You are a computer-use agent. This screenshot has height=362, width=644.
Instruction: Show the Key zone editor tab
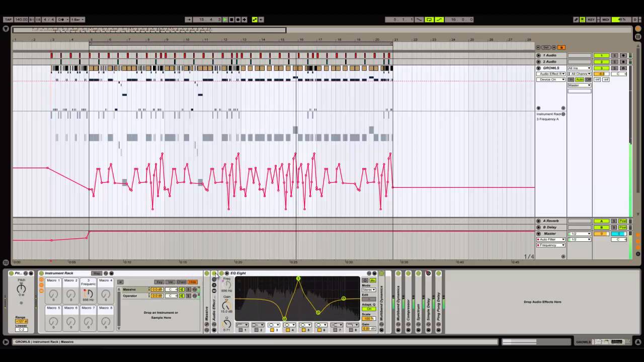(159, 282)
